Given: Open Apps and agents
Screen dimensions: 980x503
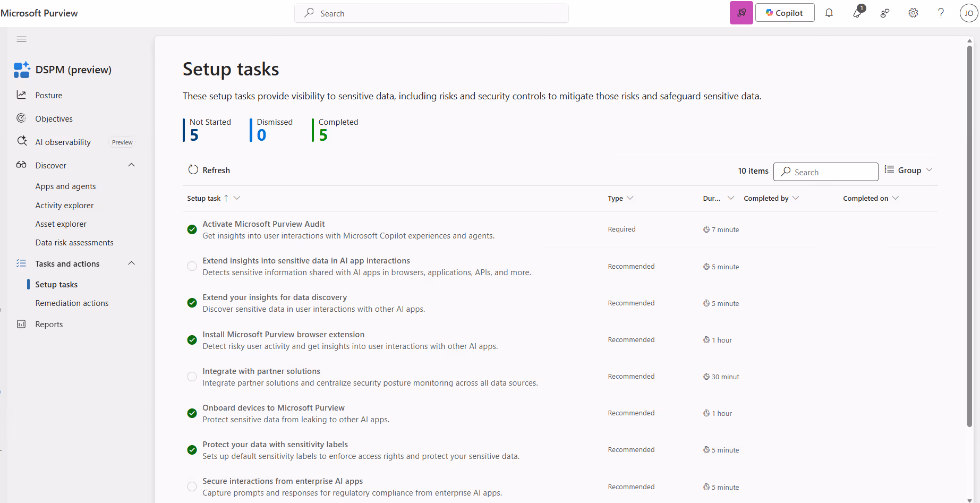Looking at the screenshot, I should (x=65, y=186).
